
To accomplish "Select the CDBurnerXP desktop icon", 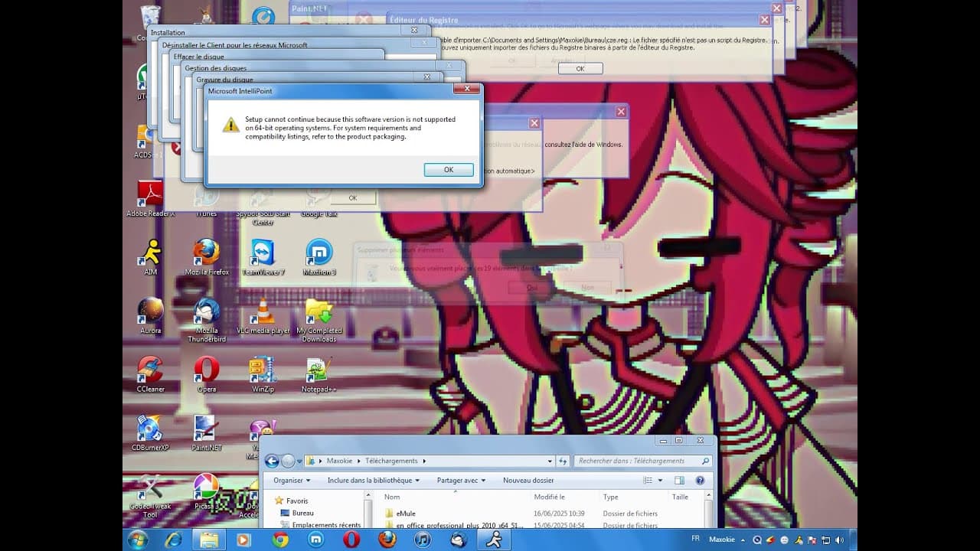I will (150, 433).
